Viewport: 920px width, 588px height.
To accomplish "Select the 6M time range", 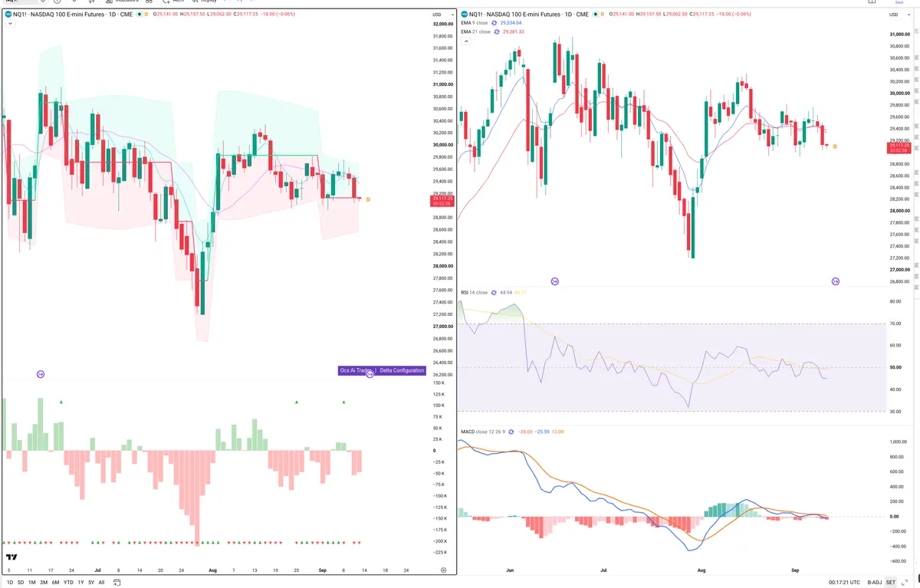I will point(55,583).
